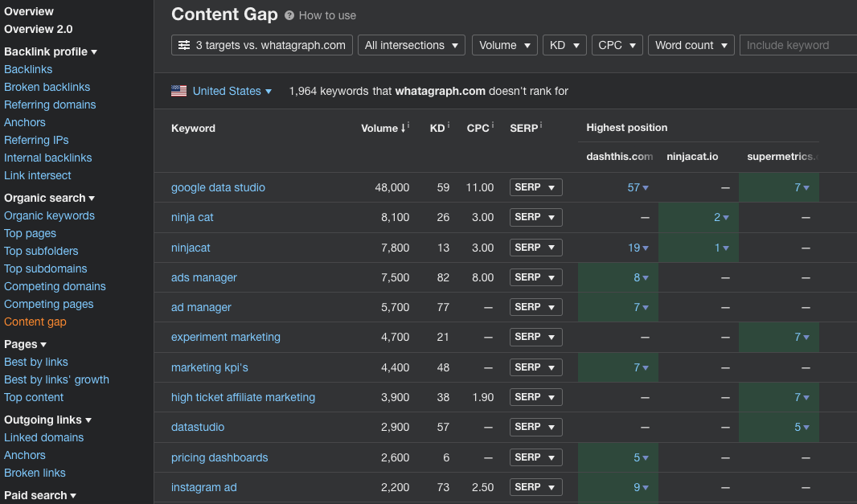
Task: Open the Volume filter dropdown
Action: coord(504,45)
